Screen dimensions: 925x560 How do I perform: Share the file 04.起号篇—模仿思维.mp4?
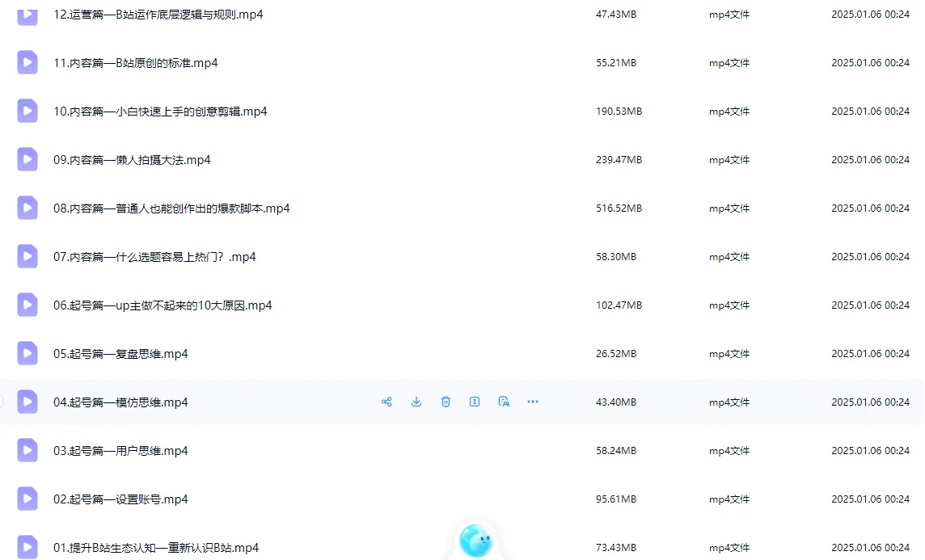click(x=386, y=402)
